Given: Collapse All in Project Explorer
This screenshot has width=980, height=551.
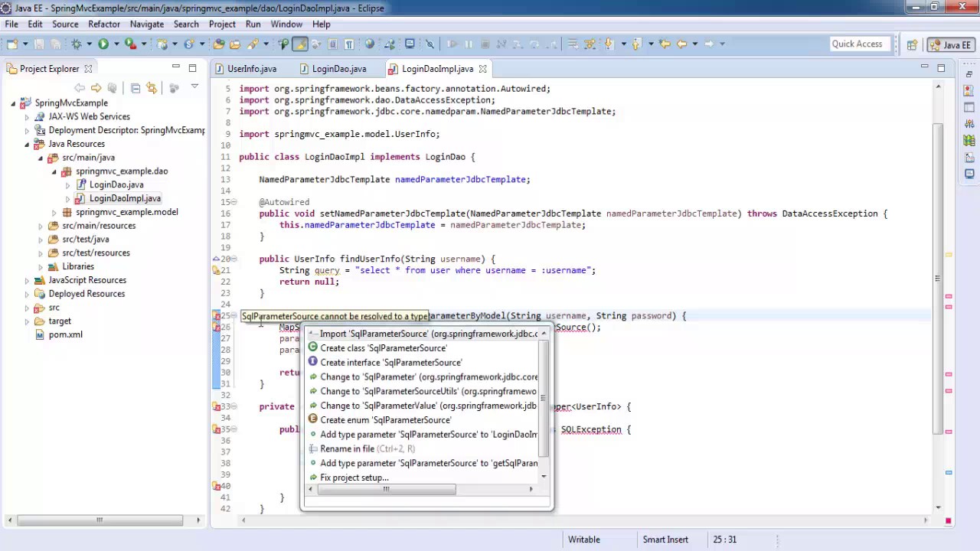Looking at the screenshot, I should click(136, 88).
